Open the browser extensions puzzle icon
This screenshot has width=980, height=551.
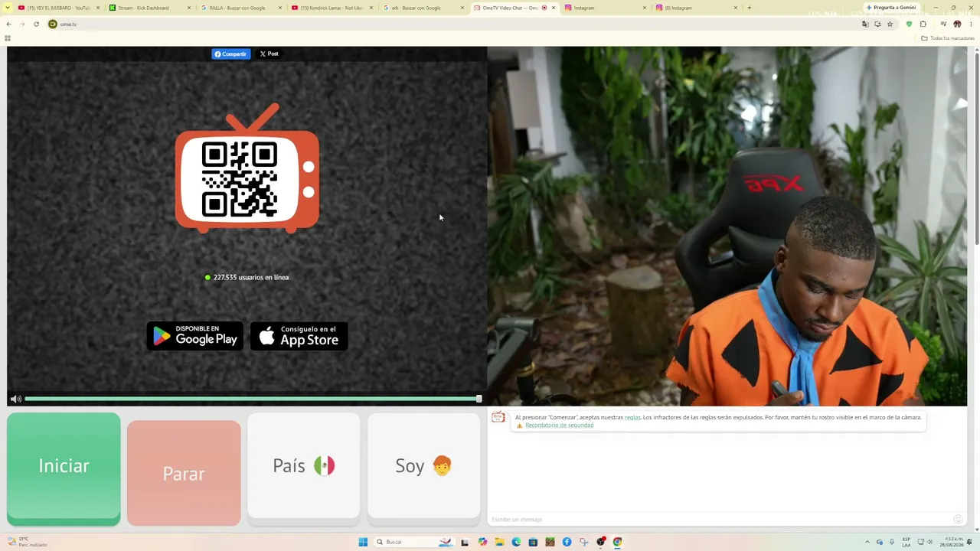tap(923, 24)
